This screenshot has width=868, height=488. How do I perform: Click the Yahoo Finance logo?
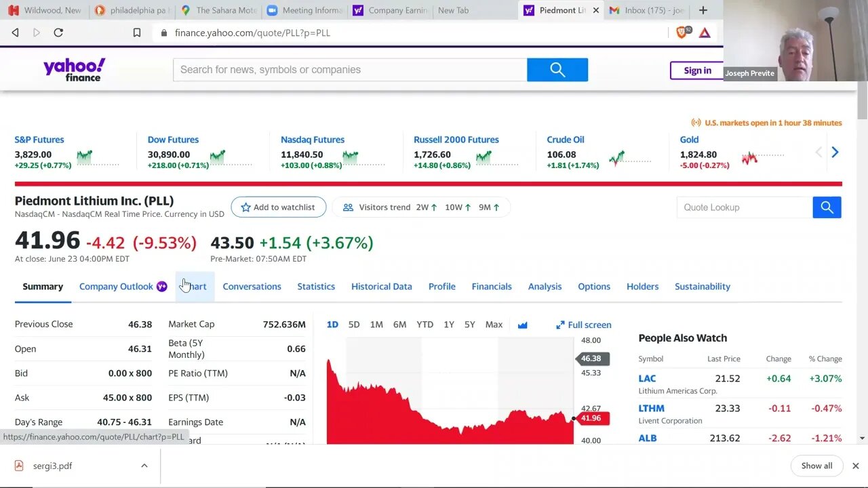pos(75,69)
